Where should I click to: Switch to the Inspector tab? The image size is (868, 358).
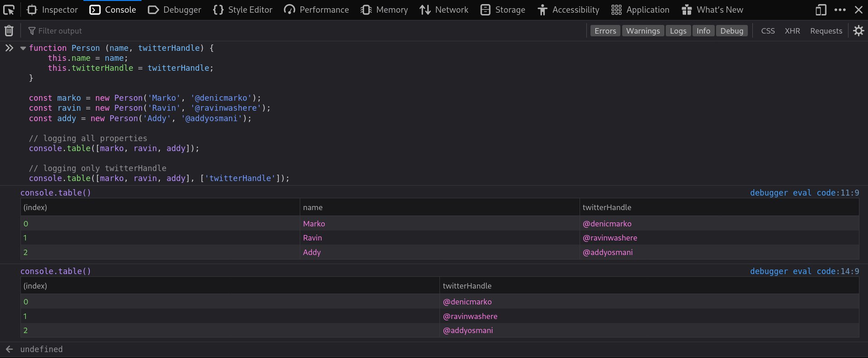click(52, 10)
